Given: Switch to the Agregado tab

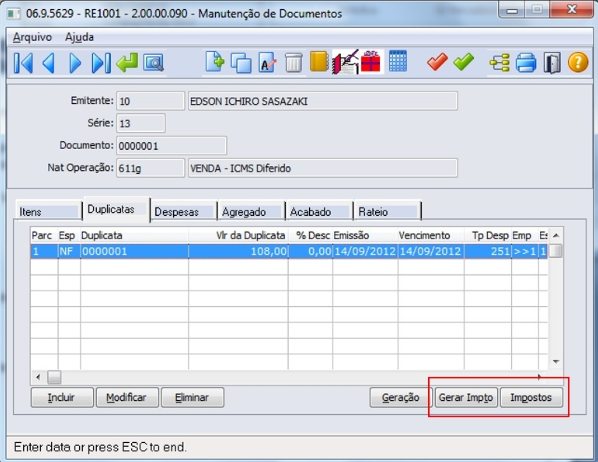Looking at the screenshot, I should point(252,211).
